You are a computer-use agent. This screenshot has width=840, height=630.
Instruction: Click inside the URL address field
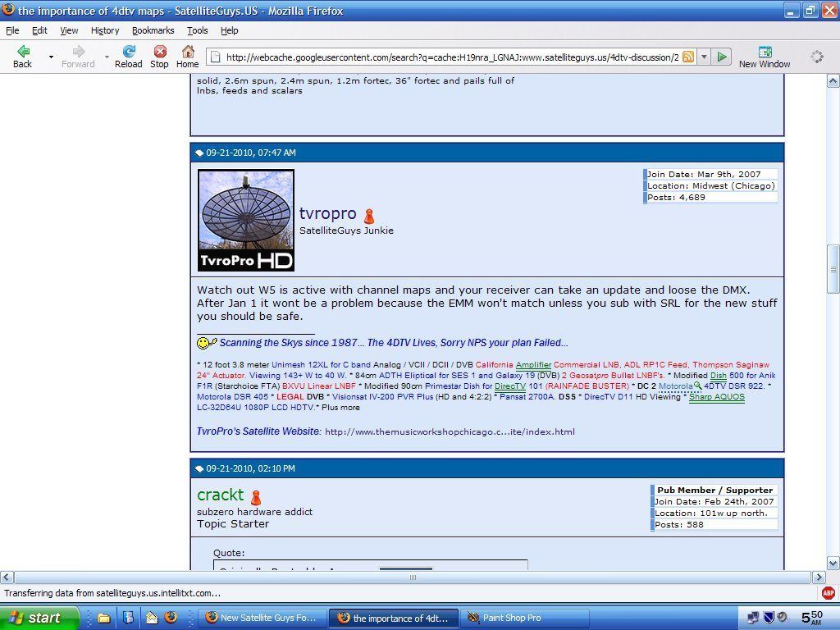pyautogui.click(x=452, y=57)
